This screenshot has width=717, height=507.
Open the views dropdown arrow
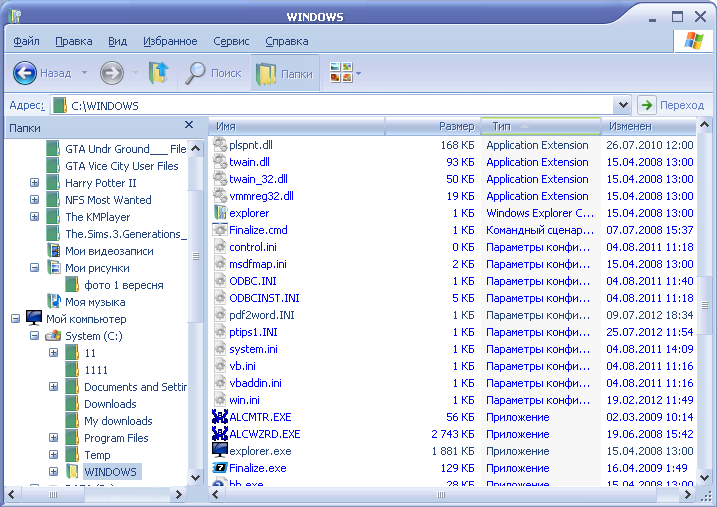[358, 73]
